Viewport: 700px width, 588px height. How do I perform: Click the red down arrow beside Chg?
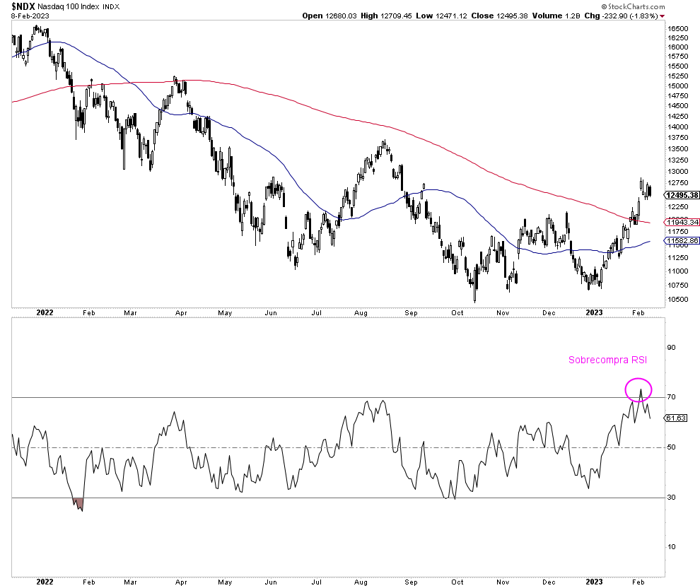[x=662, y=16]
